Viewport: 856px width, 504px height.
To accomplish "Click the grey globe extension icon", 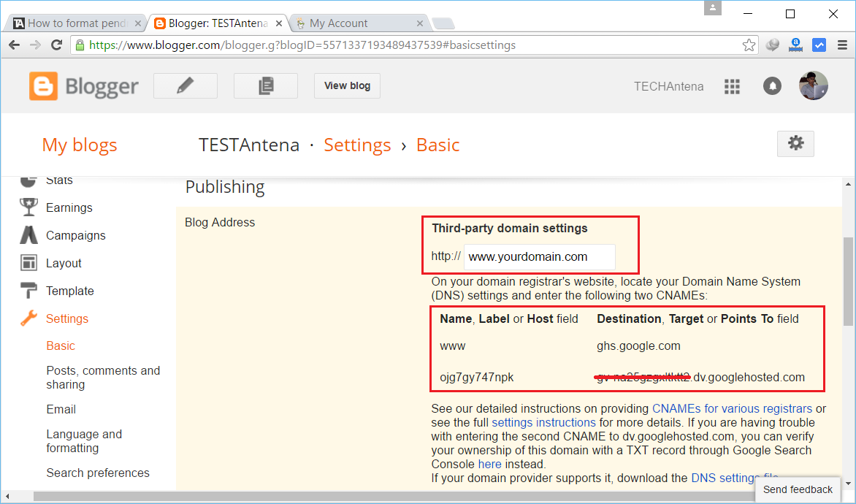I will (x=772, y=45).
